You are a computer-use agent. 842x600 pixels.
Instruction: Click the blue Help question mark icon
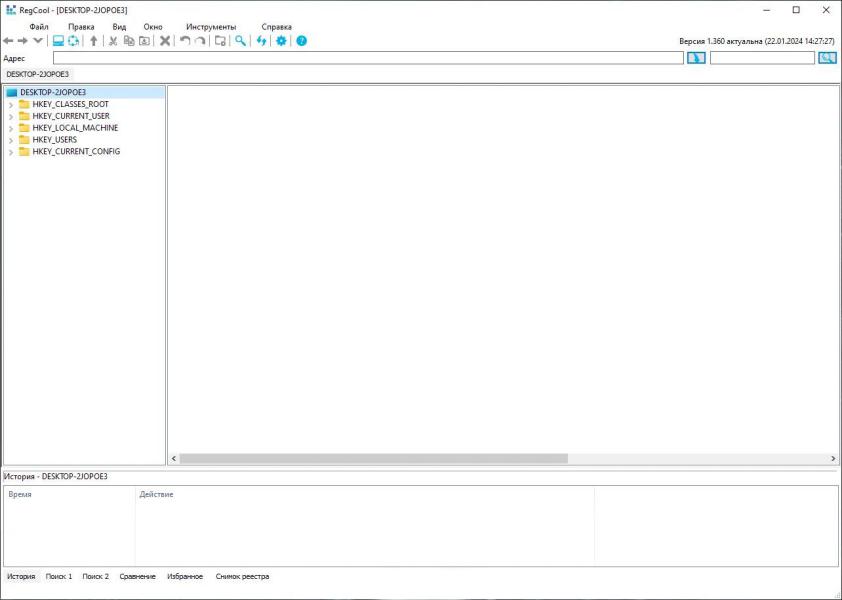click(302, 41)
